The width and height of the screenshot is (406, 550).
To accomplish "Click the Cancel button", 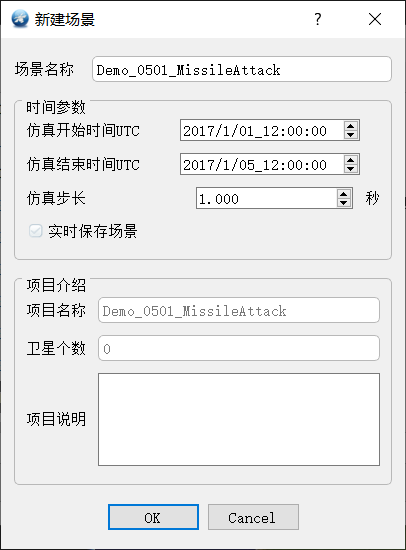I will [x=253, y=517].
